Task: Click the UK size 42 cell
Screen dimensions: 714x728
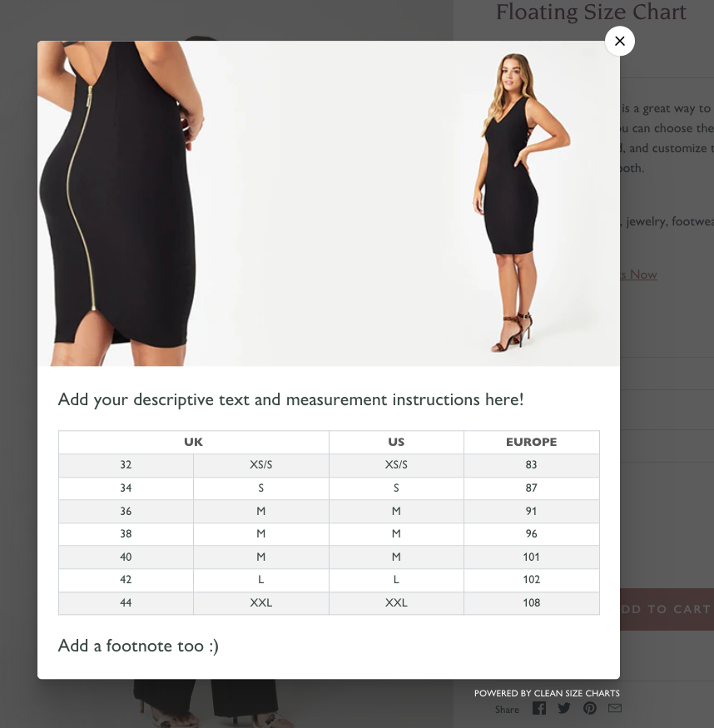Action: [126, 579]
